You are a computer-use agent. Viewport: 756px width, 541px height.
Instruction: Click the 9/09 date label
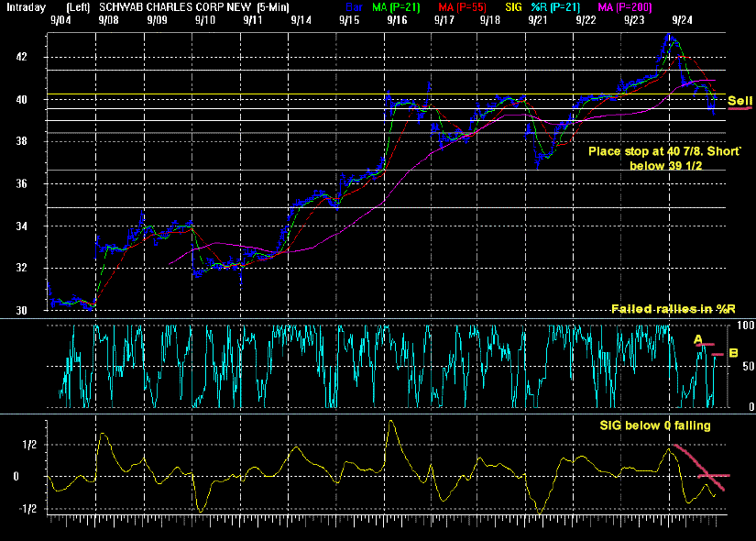click(158, 20)
